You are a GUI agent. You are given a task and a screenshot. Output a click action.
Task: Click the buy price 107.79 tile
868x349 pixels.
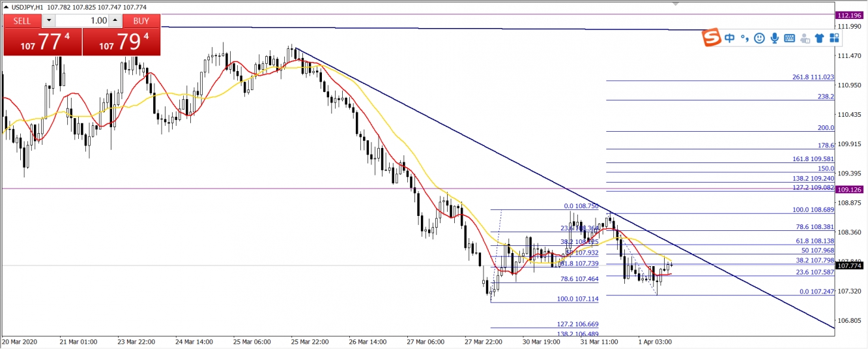coord(121,42)
